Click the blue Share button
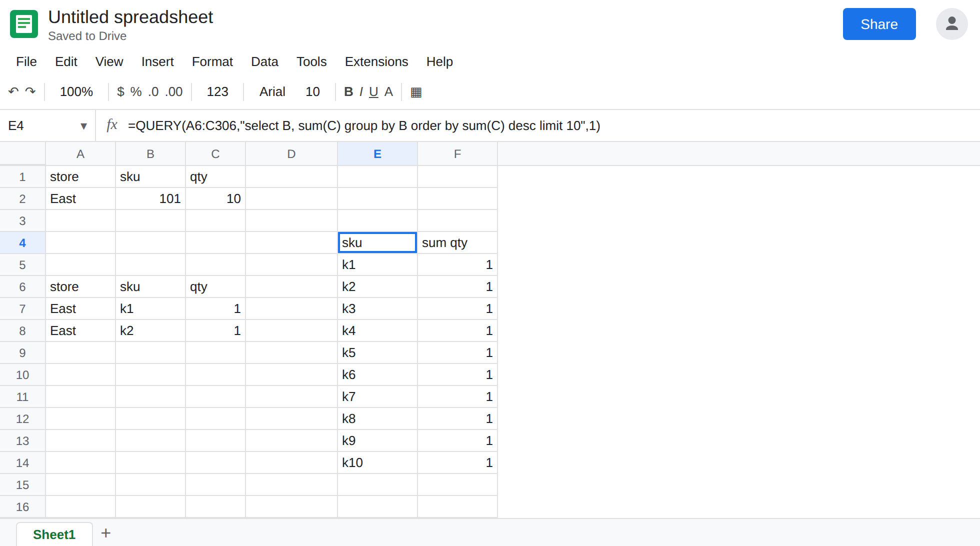Screen dimensions: 980x546 click(x=879, y=24)
